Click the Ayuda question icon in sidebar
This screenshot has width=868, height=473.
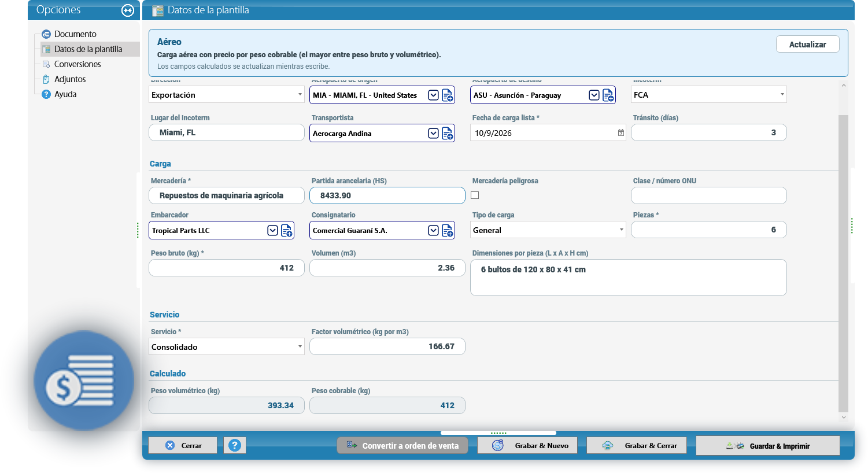(46, 94)
